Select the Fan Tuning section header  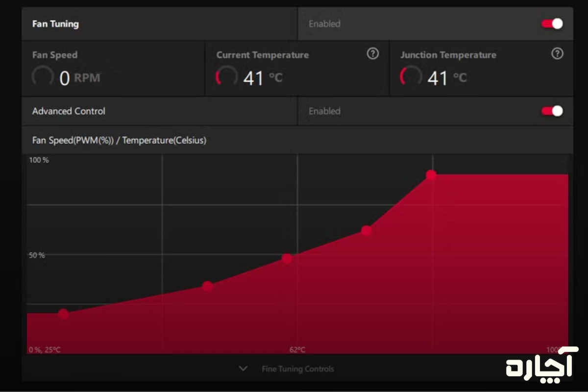point(55,24)
